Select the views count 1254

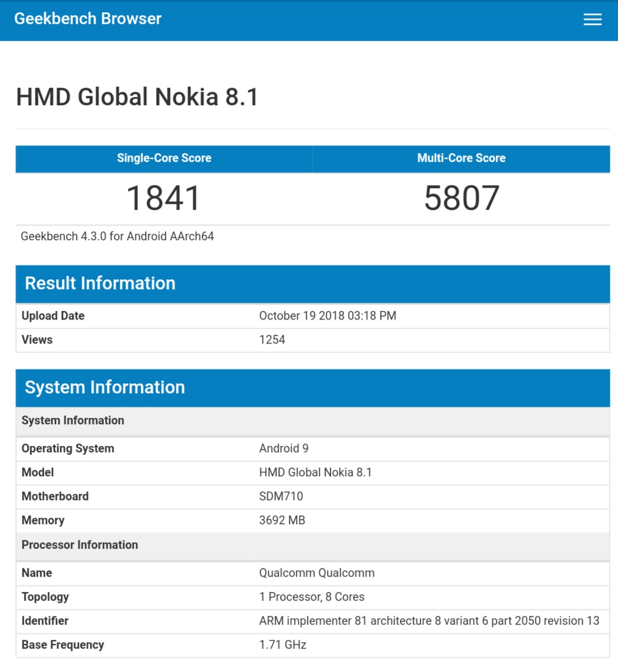pyautogui.click(x=272, y=340)
